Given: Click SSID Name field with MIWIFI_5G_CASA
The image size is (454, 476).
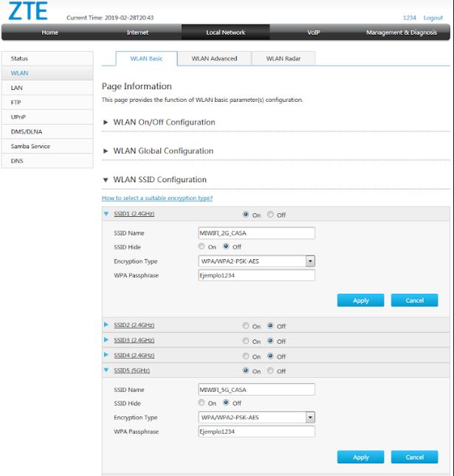Looking at the screenshot, I should (x=257, y=390).
